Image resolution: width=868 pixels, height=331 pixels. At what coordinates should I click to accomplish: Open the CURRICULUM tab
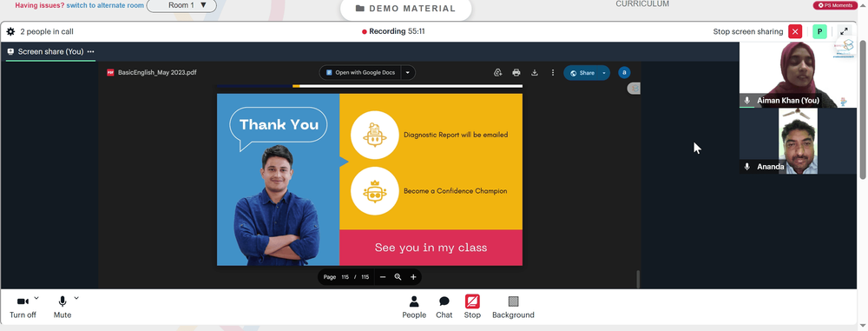pyautogui.click(x=642, y=3)
